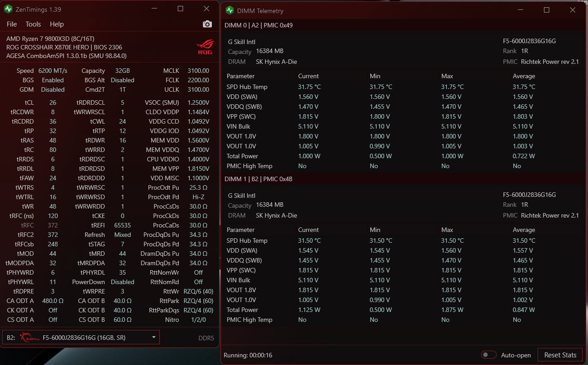Image resolution: width=588 pixels, height=365 pixels.
Task: Maximize the ZenTimings window
Action: (180, 9)
